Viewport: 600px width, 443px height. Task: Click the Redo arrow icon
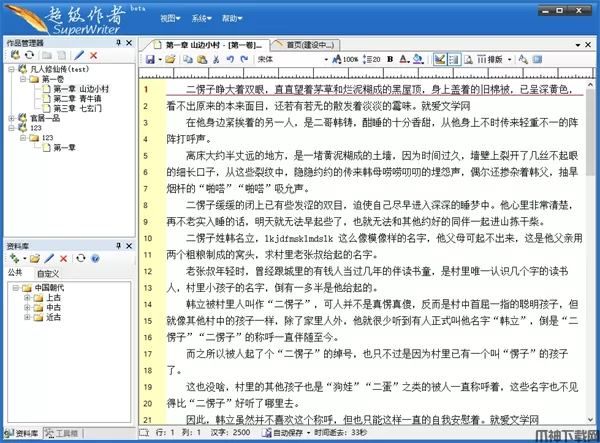coord(244,59)
